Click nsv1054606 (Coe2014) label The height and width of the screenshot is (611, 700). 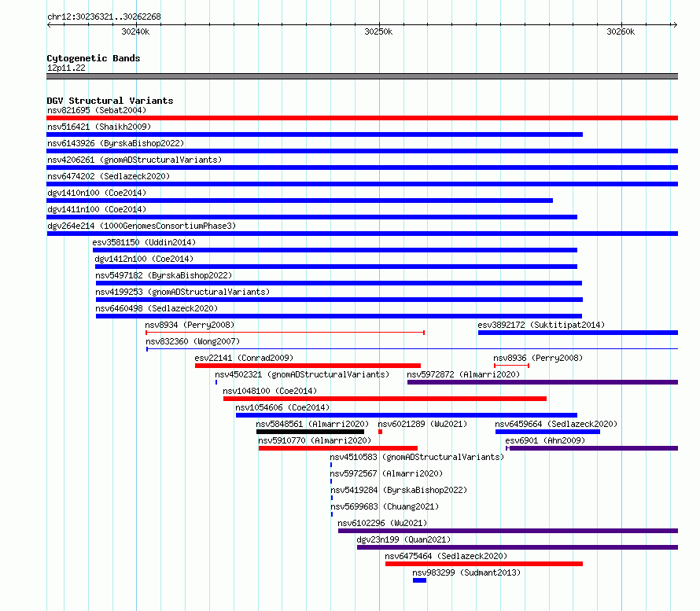(x=282, y=407)
